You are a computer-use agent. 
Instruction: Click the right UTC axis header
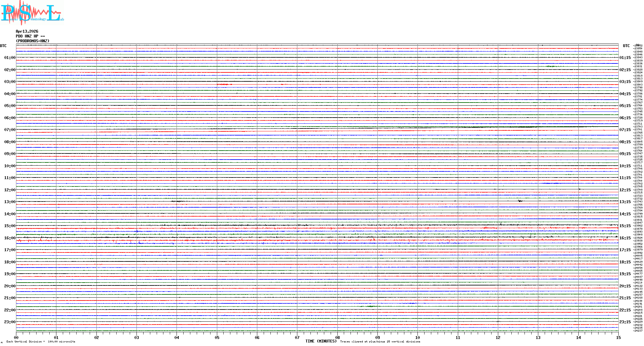626,46
